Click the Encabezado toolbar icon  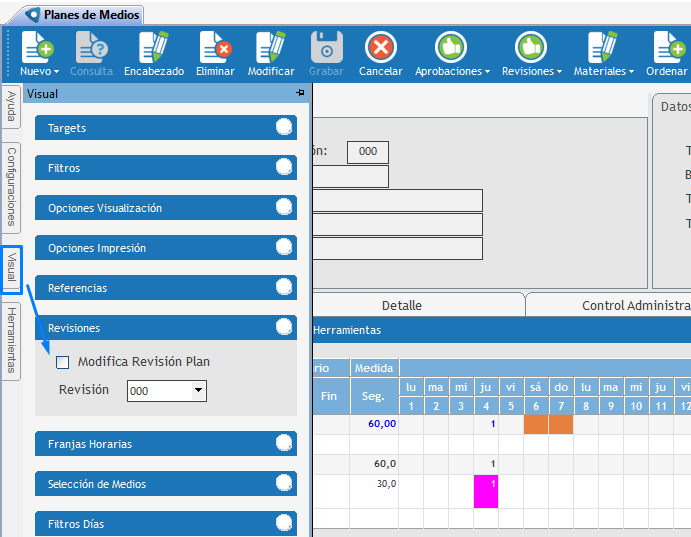[153, 48]
